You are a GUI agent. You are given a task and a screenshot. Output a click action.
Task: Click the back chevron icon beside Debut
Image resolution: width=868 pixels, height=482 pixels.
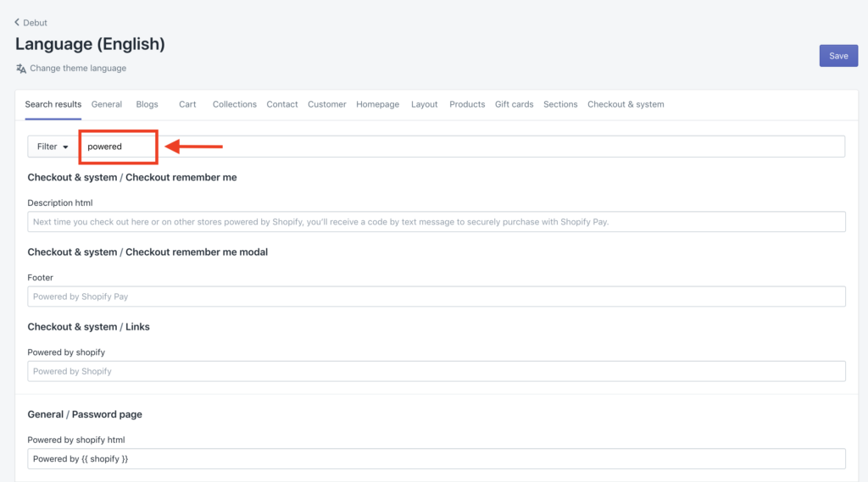pos(17,22)
